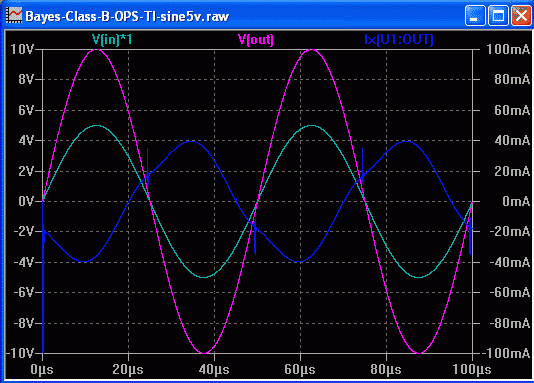This screenshot has height=383, width=534.
Task: Minimize the Bayes-Class-B waveform window
Action: (475, 16)
